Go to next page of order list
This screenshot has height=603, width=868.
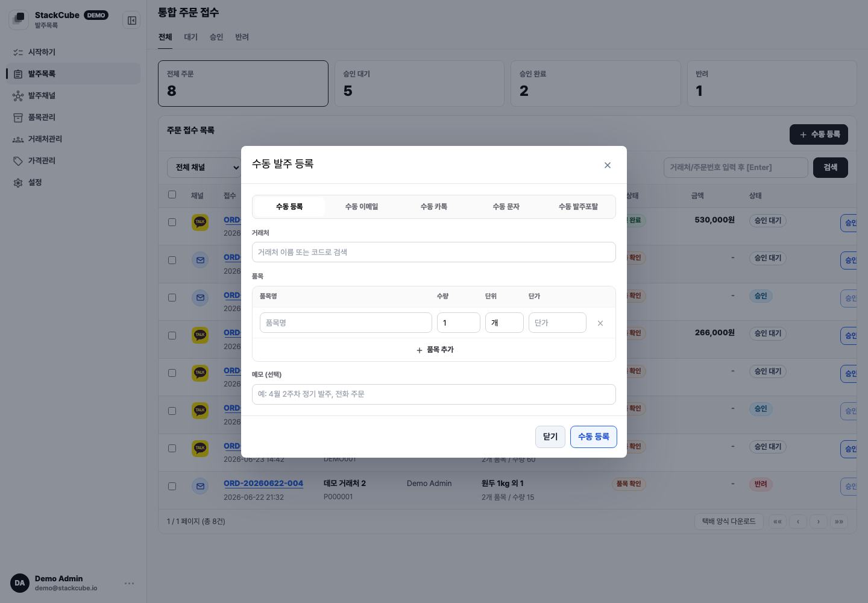pyautogui.click(x=819, y=522)
